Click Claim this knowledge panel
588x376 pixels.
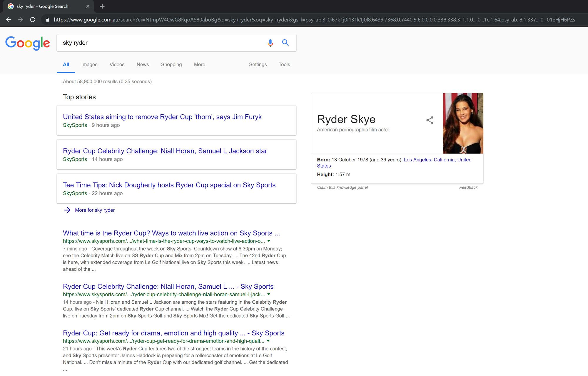[342, 188]
